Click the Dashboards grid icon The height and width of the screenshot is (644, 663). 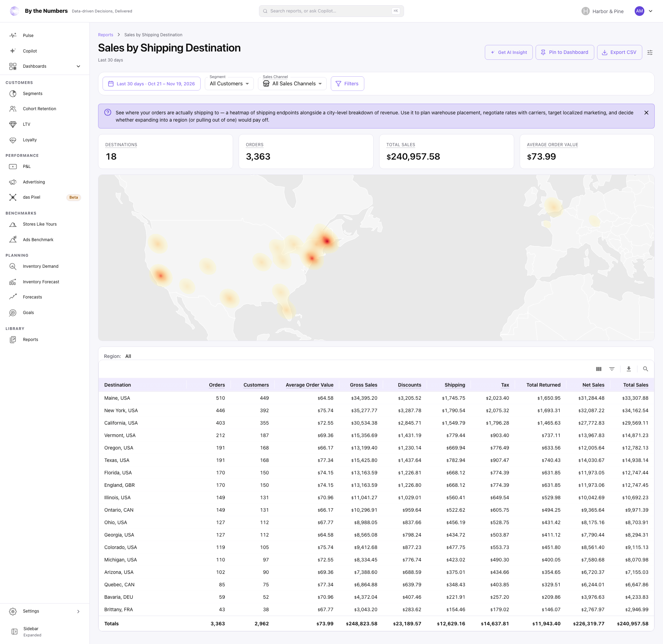13,66
